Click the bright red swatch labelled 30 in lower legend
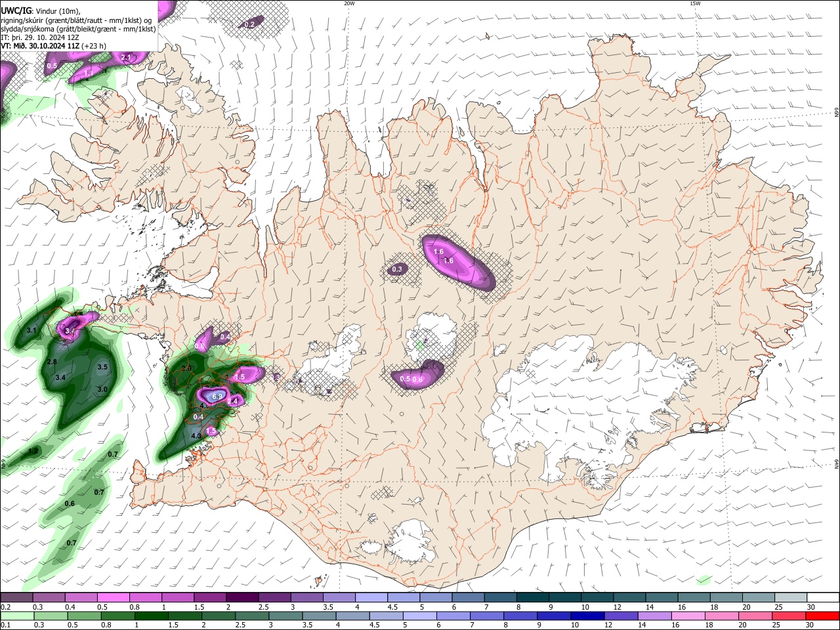This screenshot has height=630, width=840. point(822,616)
